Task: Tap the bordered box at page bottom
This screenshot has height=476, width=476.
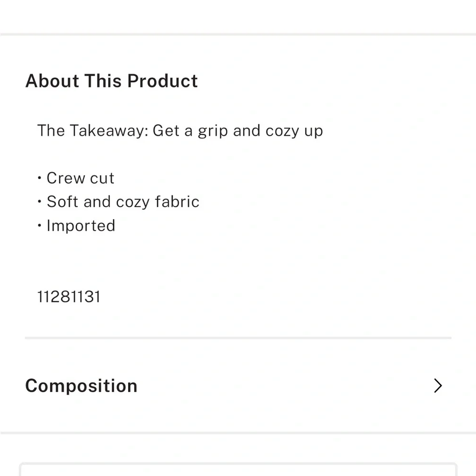Action: pyautogui.click(x=238, y=469)
